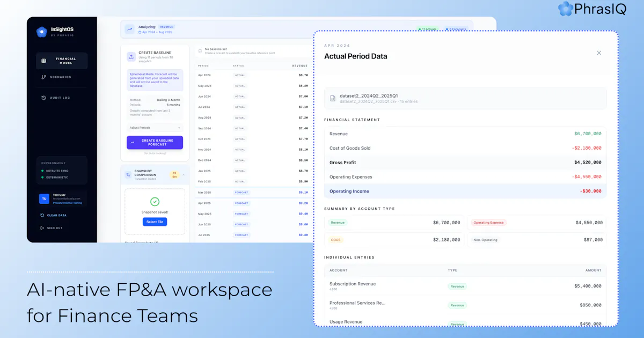Select the Jun 2024 period row
Viewport: 644px width, 338px height.
point(254,97)
